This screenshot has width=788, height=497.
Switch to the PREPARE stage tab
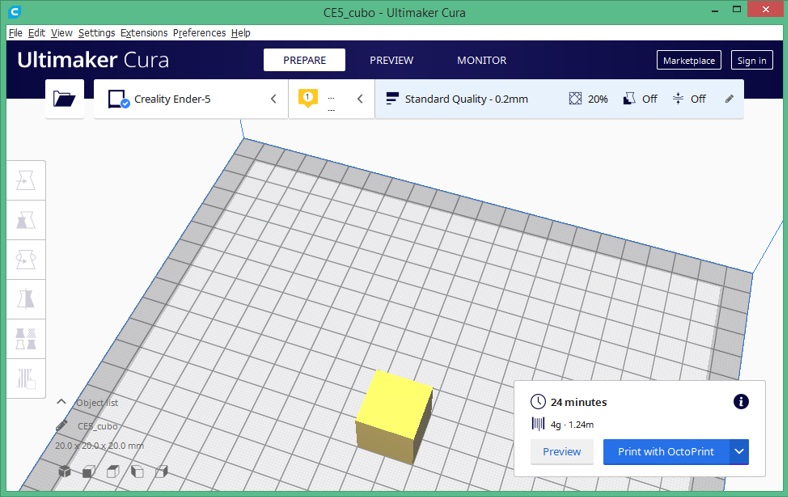point(304,60)
